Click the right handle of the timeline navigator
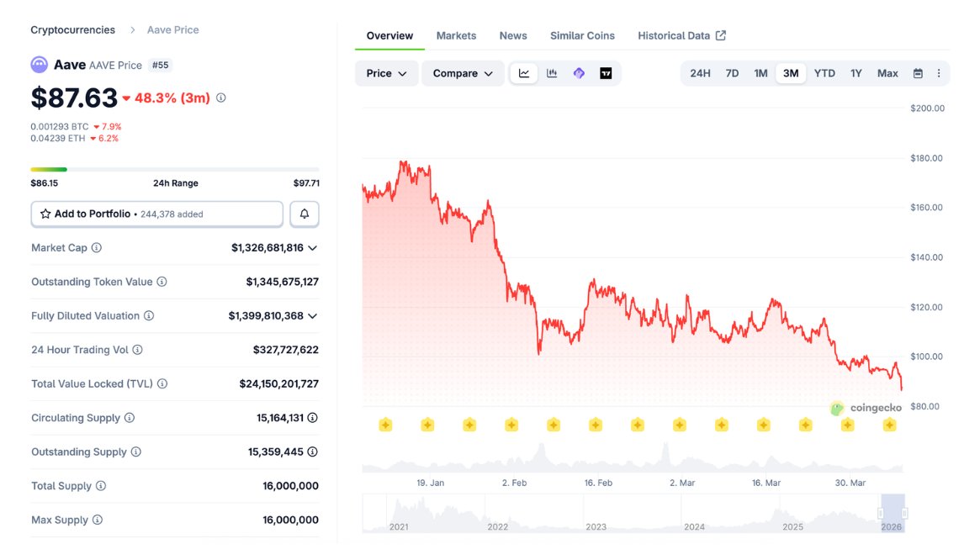The height and width of the screenshot is (560, 980). click(905, 513)
